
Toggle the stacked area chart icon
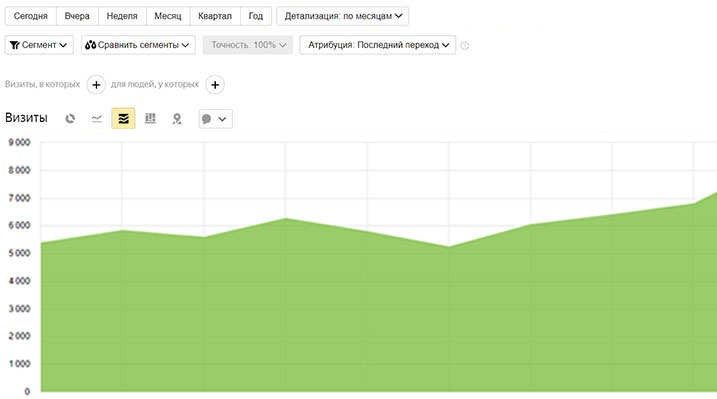click(123, 119)
